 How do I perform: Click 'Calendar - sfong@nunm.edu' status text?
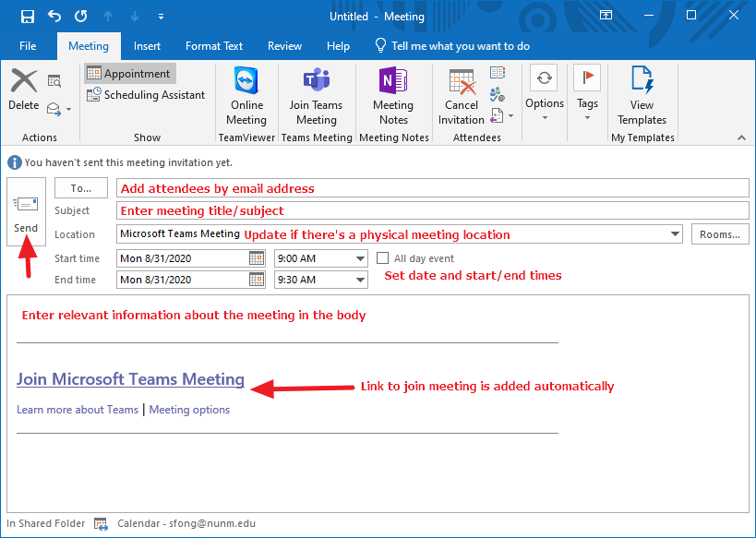coord(186,523)
